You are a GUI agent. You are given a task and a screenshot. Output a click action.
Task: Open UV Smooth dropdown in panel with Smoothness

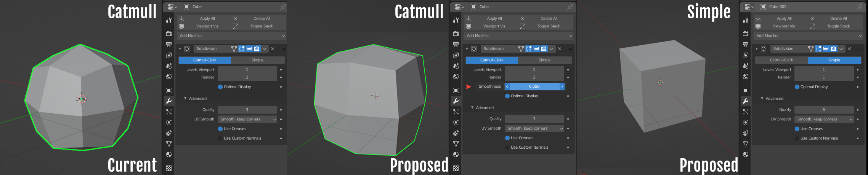coord(534,128)
